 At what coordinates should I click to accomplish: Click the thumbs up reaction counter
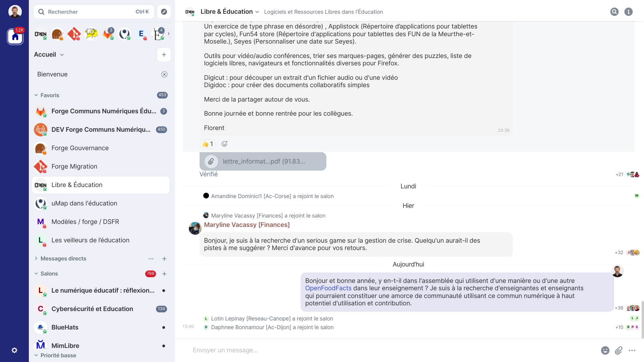pos(208,144)
